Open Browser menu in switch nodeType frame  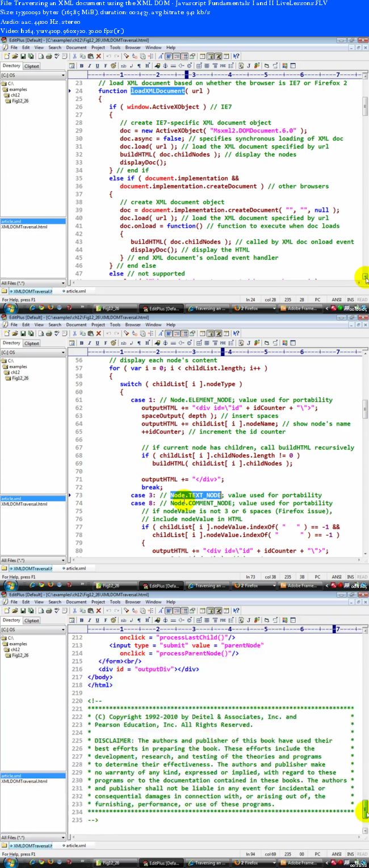[133, 325]
